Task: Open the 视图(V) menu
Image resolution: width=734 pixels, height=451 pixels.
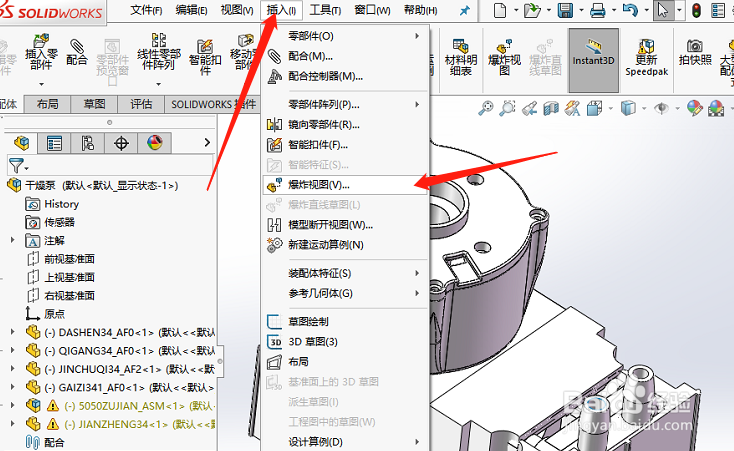Action: click(x=237, y=10)
